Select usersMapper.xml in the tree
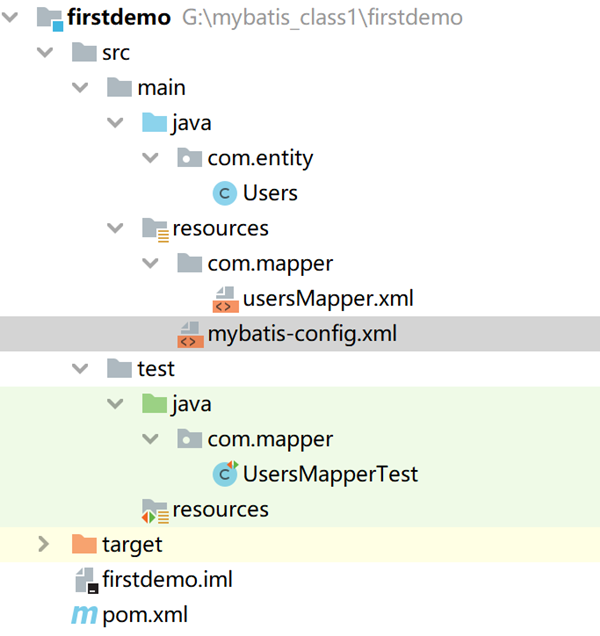600x636 pixels. click(x=328, y=299)
